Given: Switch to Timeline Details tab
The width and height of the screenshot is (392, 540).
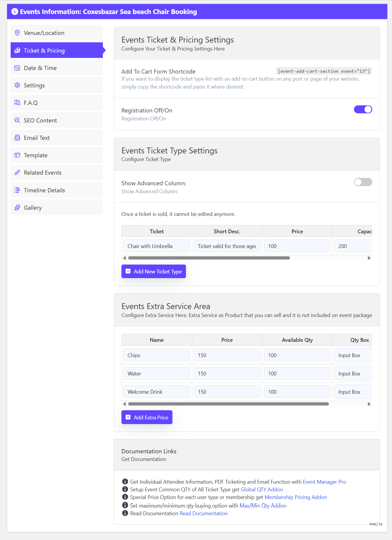Looking at the screenshot, I should [44, 190].
